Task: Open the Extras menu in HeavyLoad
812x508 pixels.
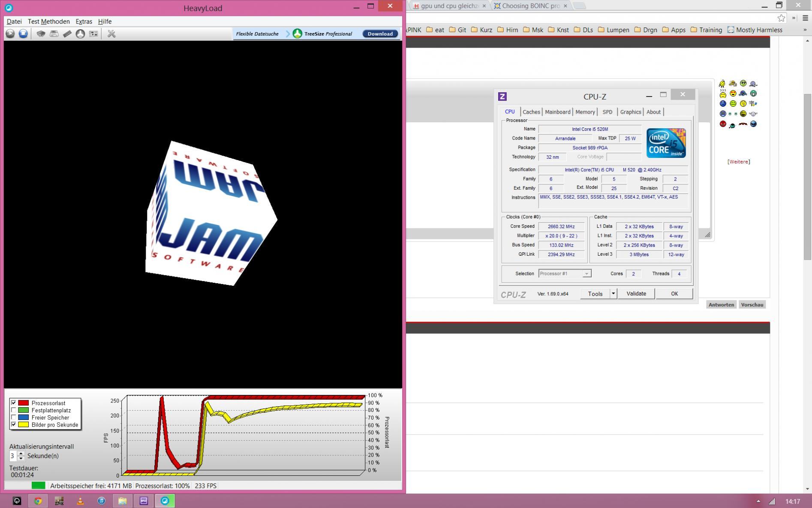Action: point(84,21)
